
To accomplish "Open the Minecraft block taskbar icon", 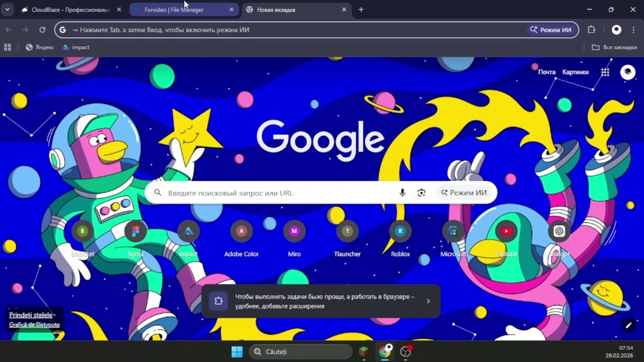I will (x=364, y=352).
